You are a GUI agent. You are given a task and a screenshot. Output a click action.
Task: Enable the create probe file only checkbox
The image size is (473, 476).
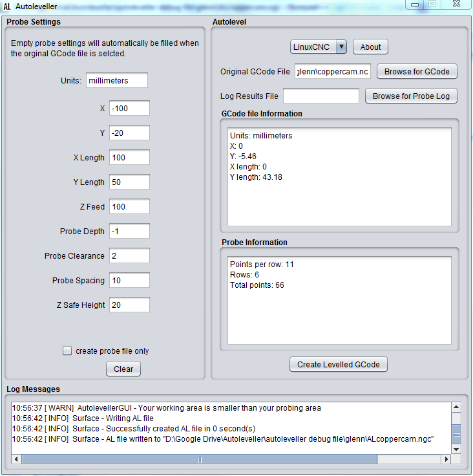(67, 351)
